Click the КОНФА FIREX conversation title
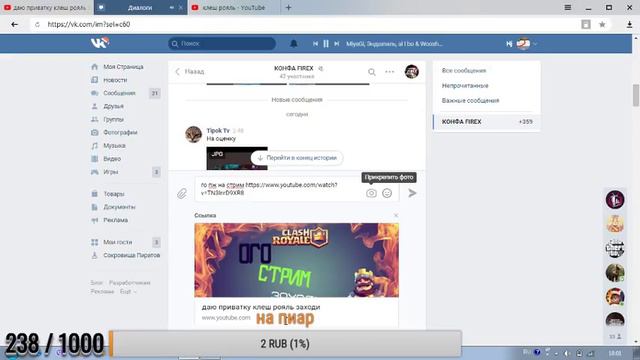640x360 pixels. click(x=293, y=68)
